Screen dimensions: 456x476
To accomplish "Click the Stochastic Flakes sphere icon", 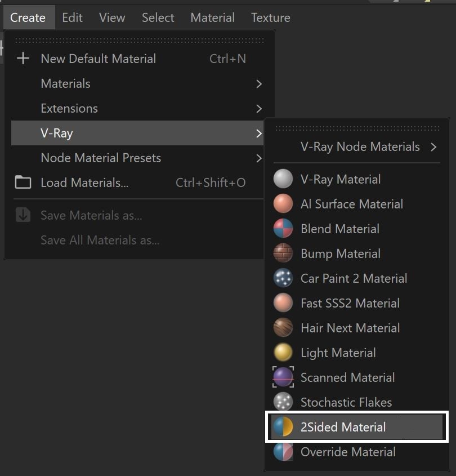I will [283, 402].
